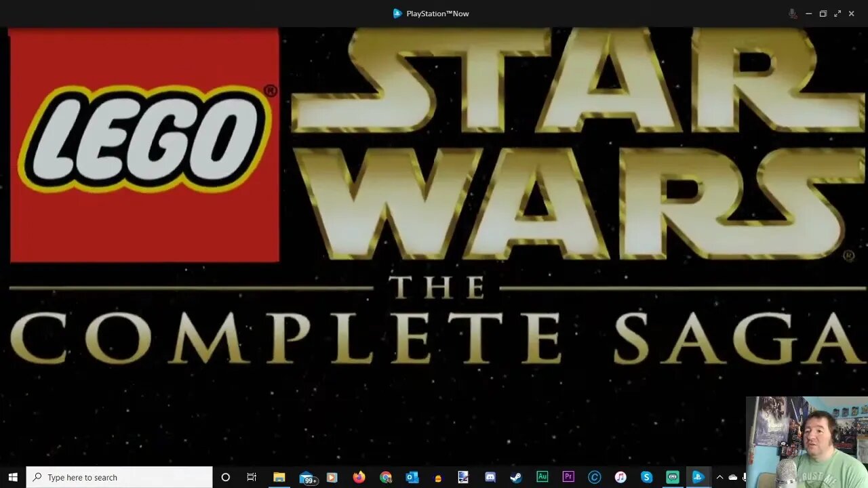Enter fullscreen with the expand arrows icon
This screenshot has width=868, height=488.
point(837,14)
